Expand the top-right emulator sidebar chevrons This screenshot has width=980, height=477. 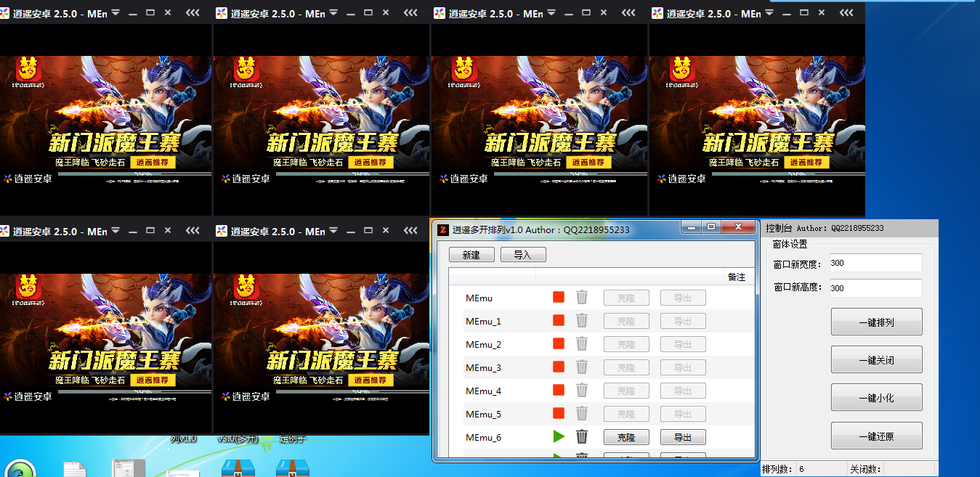point(846,13)
